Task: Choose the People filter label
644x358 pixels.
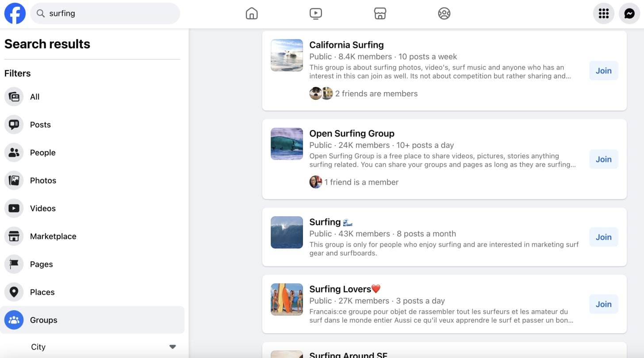Action: click(x=43, y=153)
